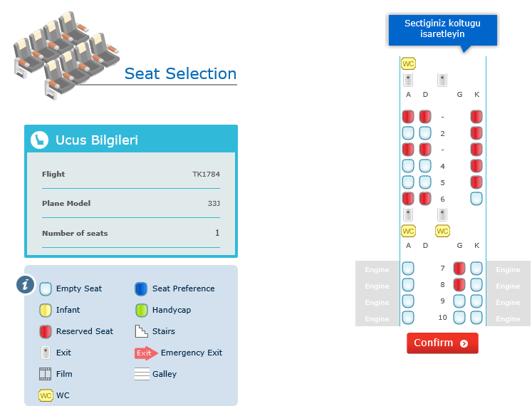Click the WC icon above column D
The width and height of the screenshot is (532, 411).
(x=442, y=231)
